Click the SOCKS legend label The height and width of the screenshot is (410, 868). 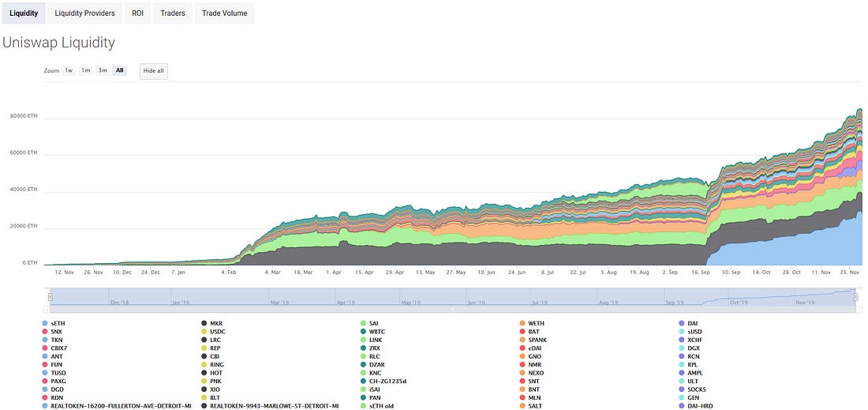[x=697, y=389]
